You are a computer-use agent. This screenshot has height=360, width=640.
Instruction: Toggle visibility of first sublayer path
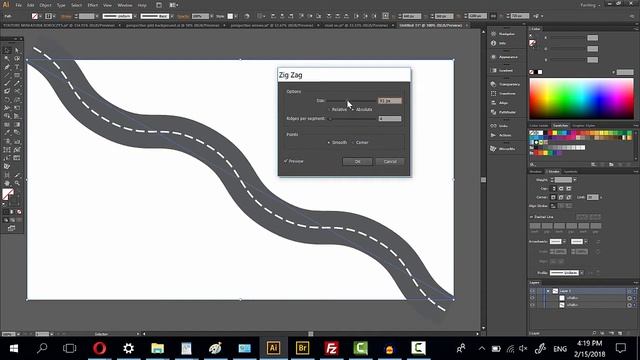[x=533, y=298]
